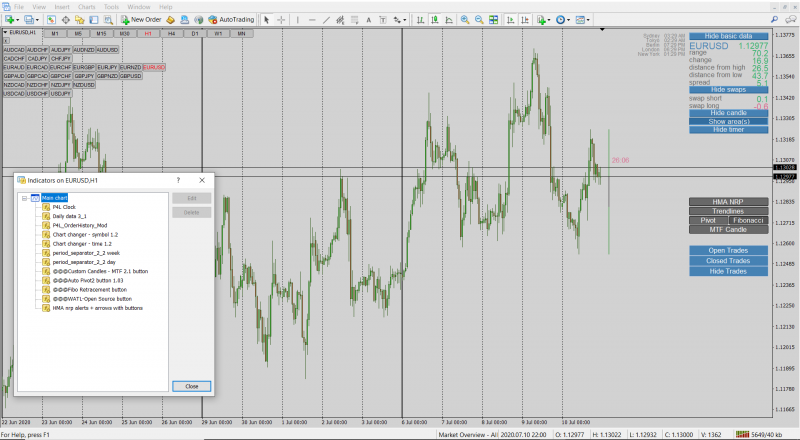The width and height of the screenshot is (800, 440).
Task: Click the Closed Trades button
Action: point(728,261)
